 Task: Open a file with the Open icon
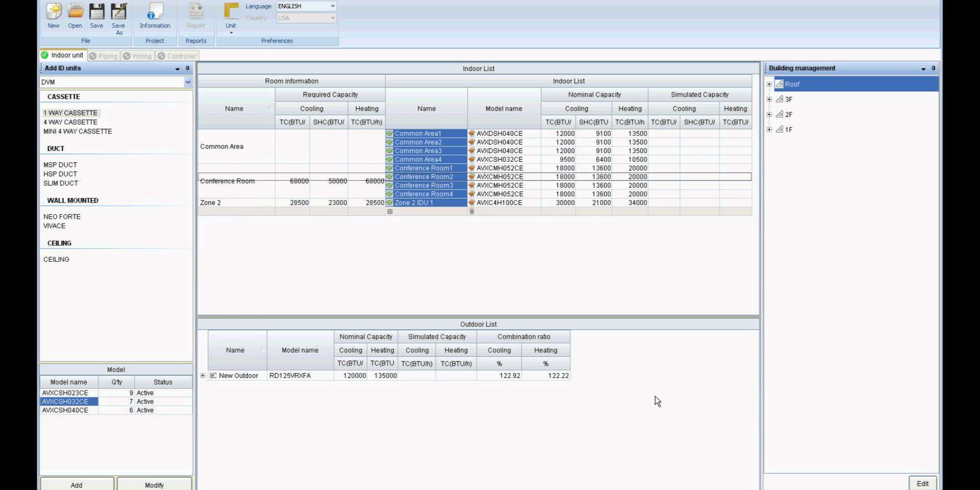tap(75, 12)
